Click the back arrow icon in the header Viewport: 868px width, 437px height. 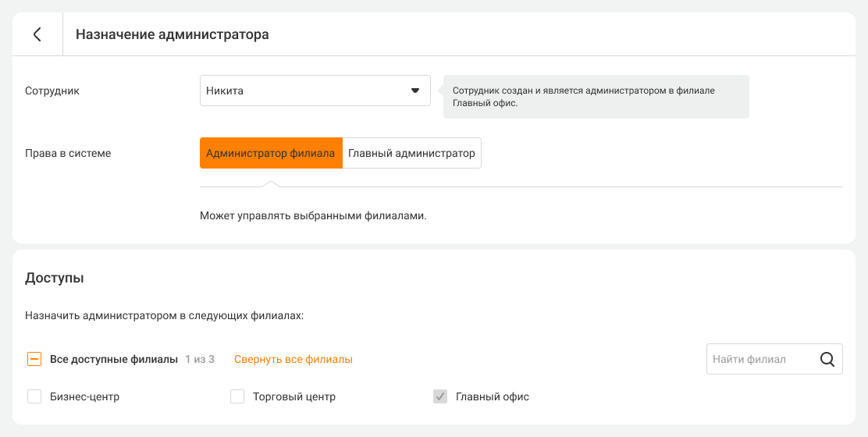click(x=37, y=34)
